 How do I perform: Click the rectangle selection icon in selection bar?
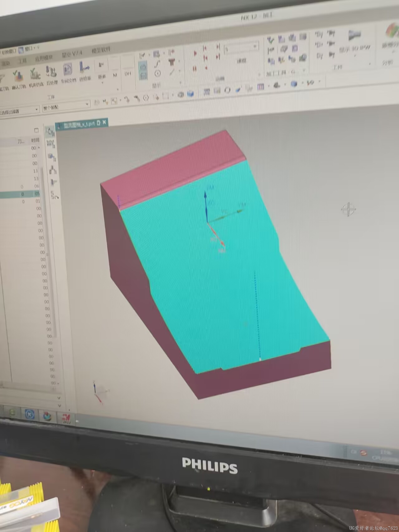(x=165, y=96)
